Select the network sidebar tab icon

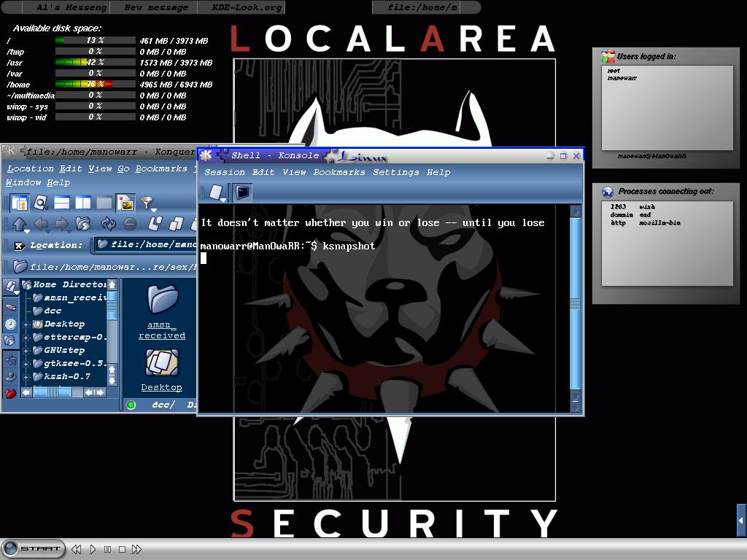pyautogui.click(x=10, y=308)
